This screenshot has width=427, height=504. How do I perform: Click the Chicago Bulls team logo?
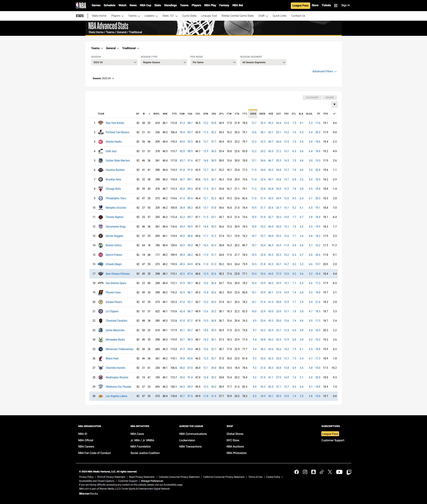pos(101,189)
